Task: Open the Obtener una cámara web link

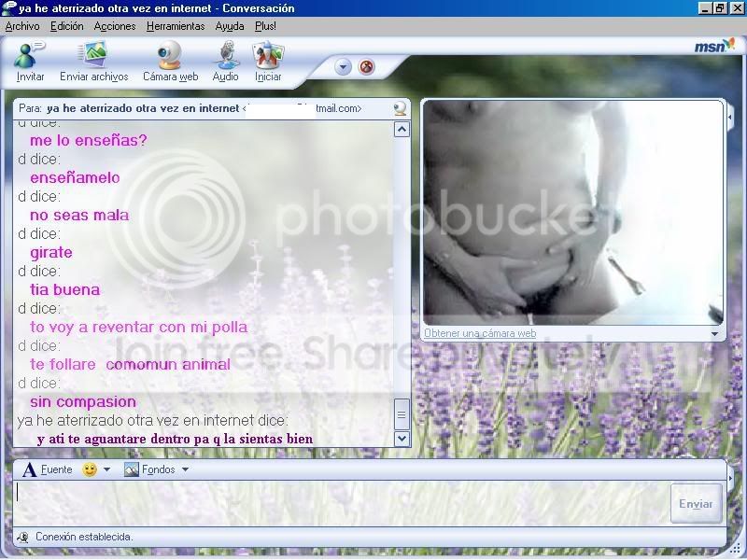Action: click(480, 333)
